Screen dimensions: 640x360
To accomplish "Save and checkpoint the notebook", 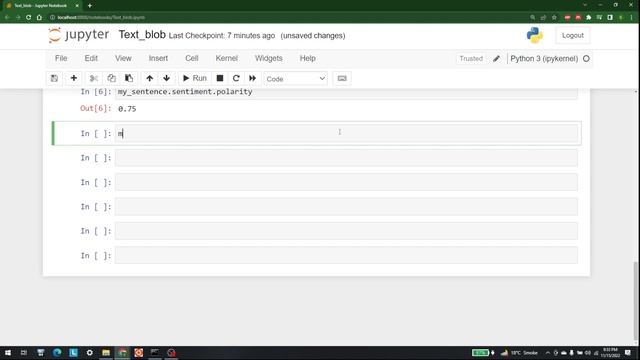I will [54, 78].
